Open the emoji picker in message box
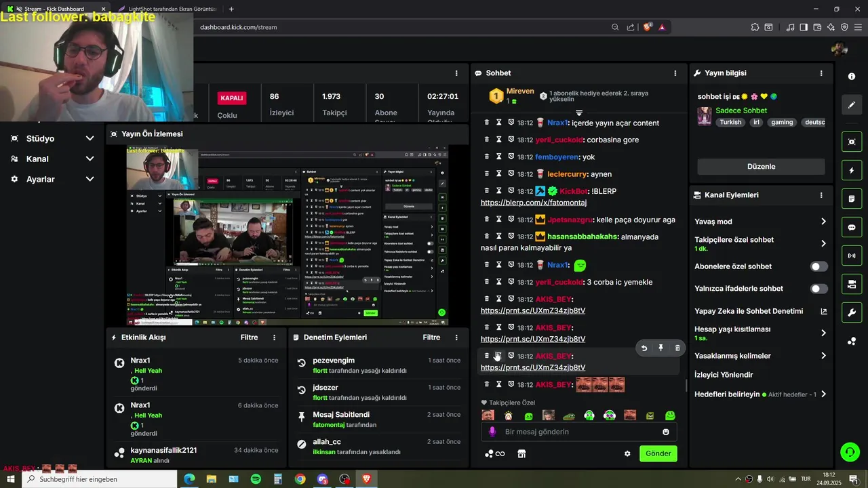Viewport: 868px width, 488px height. coord(666,432)
